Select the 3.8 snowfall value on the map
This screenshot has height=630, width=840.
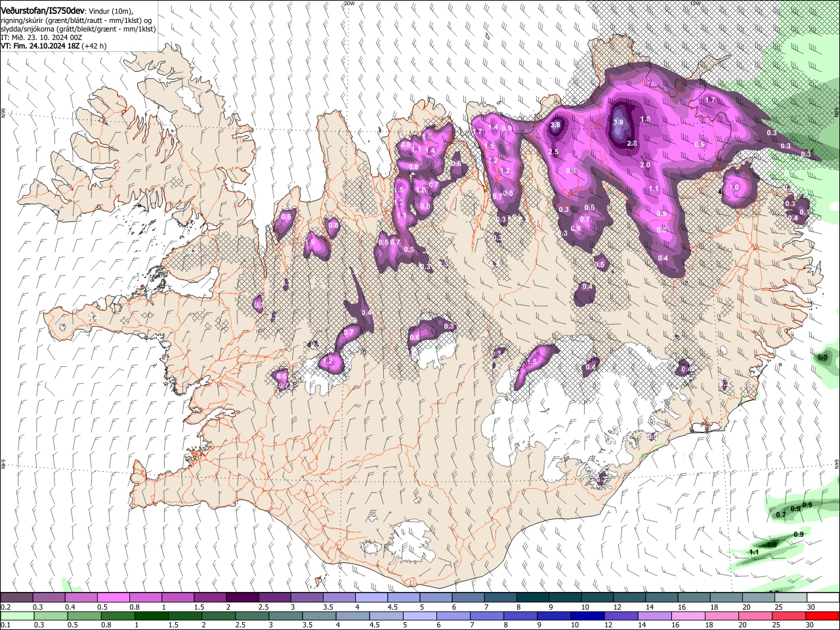(x=555, y=125)
